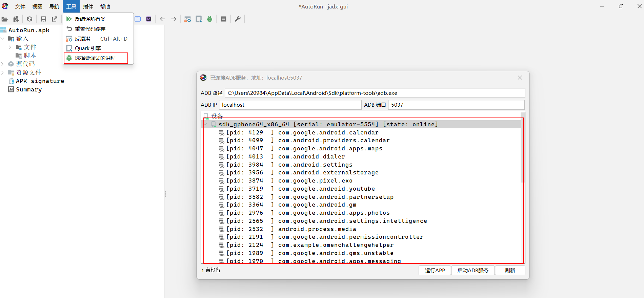Collapse the 输入 tree node
This screenshot has width=644, height=298.
(3, 39)
